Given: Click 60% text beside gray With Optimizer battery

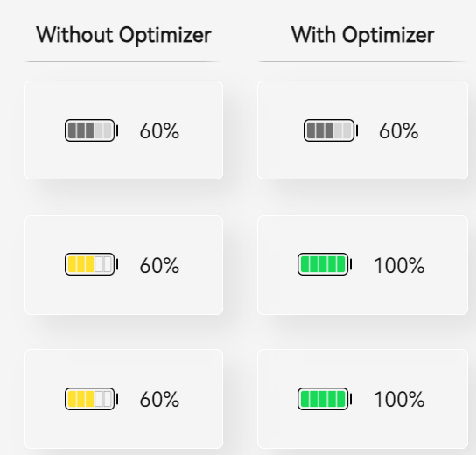Looking at the screenshot, I should [399, 131].
